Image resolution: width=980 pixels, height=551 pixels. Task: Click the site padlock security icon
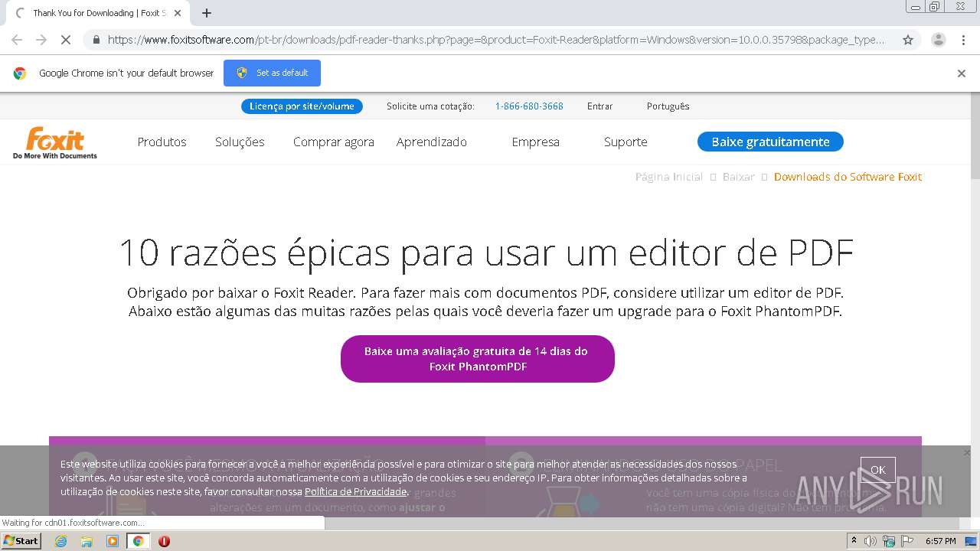(96, 40)
